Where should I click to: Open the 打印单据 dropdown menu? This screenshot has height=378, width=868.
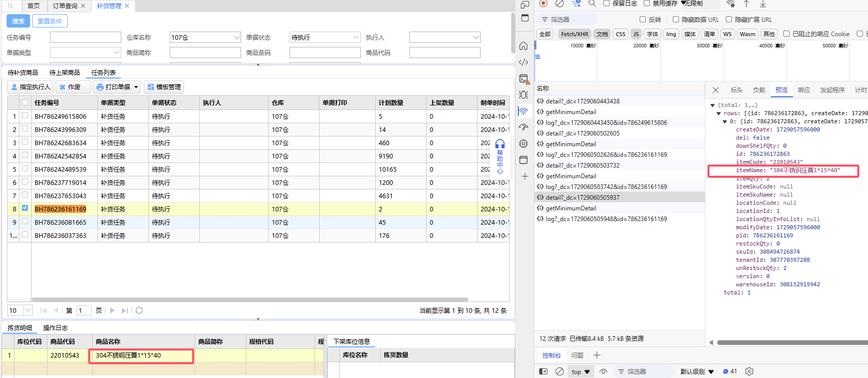[118, 87]
